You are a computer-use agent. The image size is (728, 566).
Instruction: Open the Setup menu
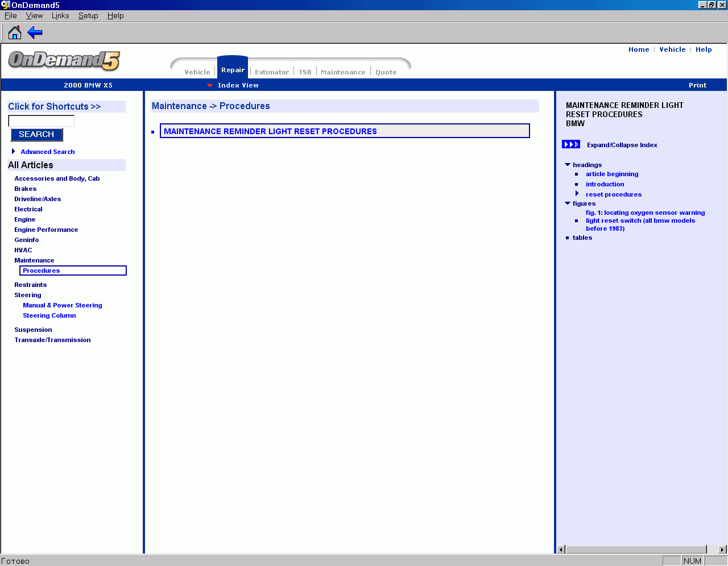[x=88, y=16]
